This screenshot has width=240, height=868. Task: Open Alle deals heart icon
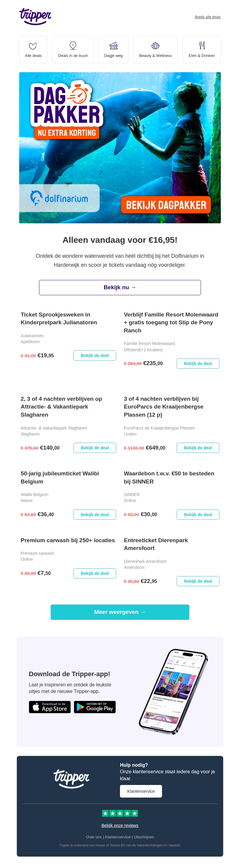click(33, 46)
